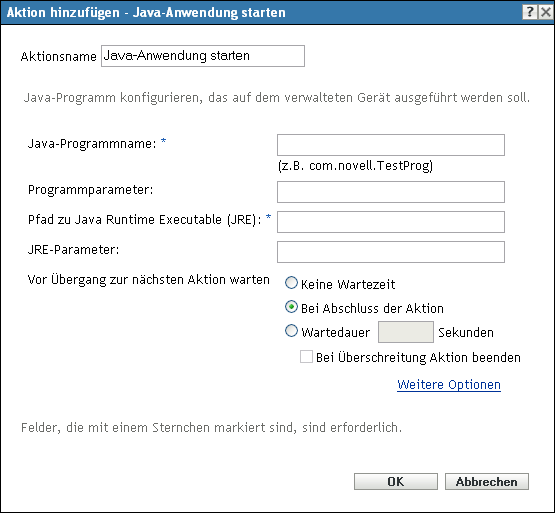Focus the Aktionsname text field
Image resolution: width=555 pixels, height=513 pixels.
(203, 56)
